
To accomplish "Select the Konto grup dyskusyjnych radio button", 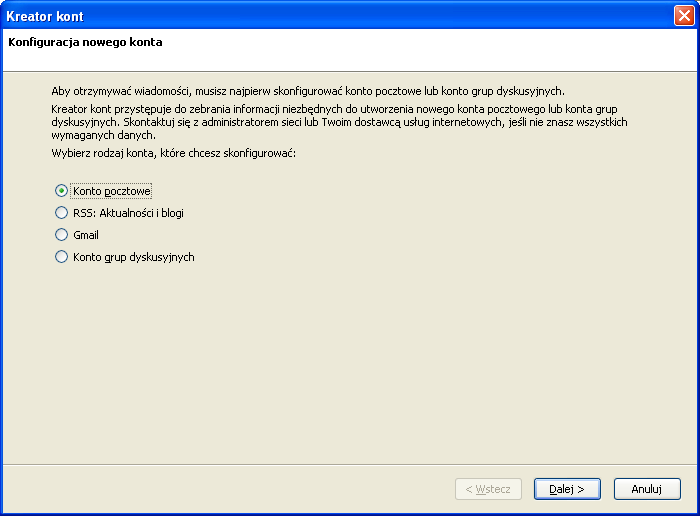I will tap(62, 257).
